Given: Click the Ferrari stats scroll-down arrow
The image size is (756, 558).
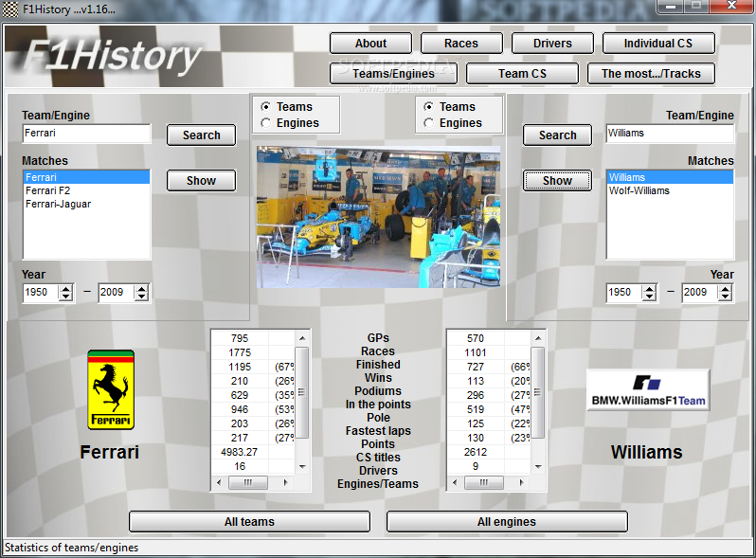Looking at the screenshot, I should (302, 466).
